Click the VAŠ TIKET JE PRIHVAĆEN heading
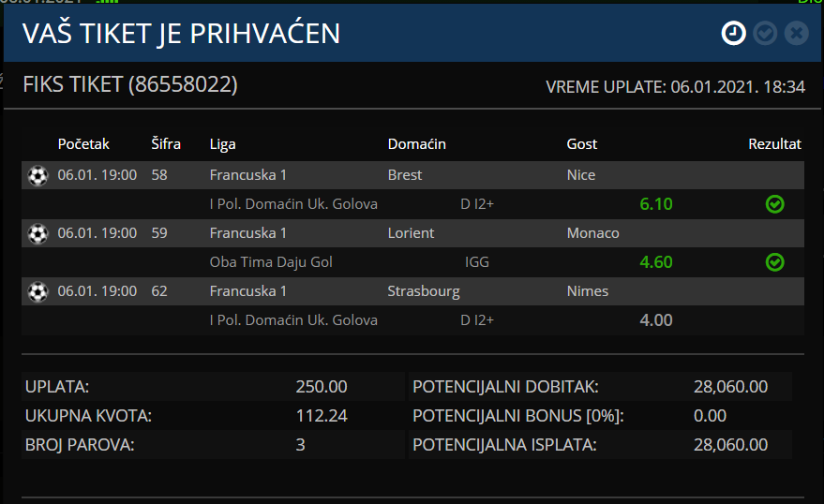 click(181, 34)
